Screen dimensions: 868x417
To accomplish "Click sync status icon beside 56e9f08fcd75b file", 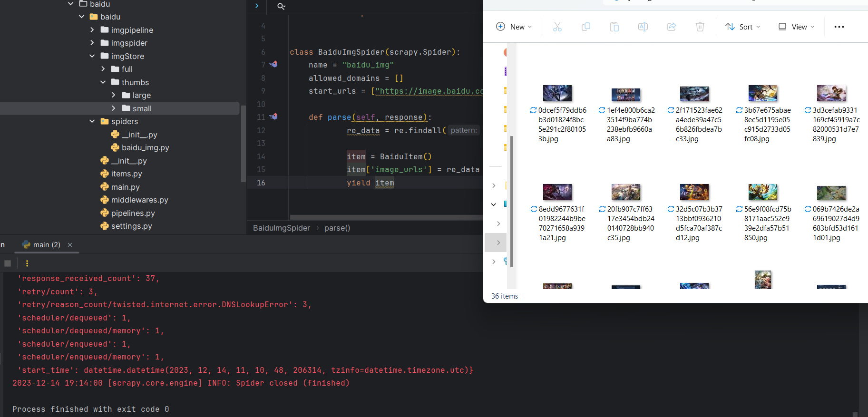I will [x=739, y=209].
